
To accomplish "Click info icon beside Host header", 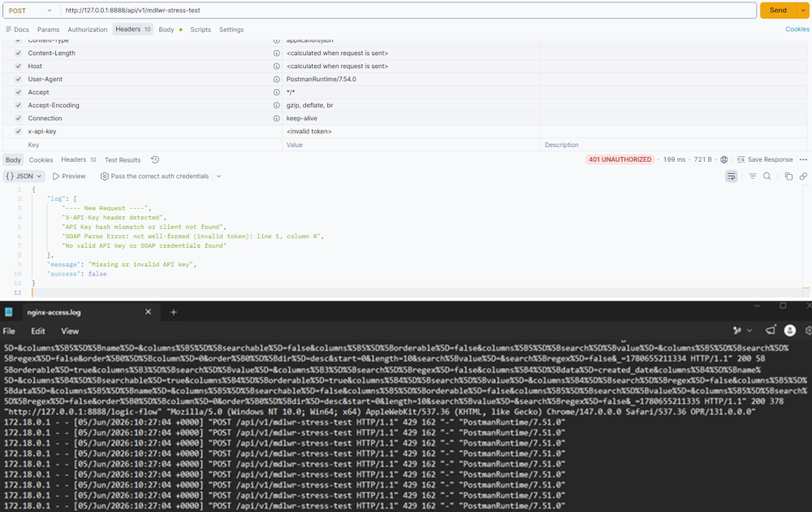I will (277, 66).
